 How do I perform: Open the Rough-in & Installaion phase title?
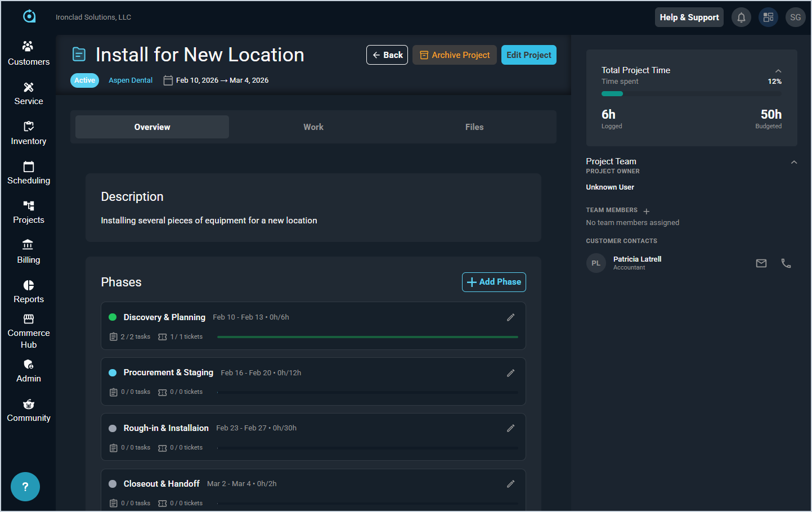click(166, 428)
